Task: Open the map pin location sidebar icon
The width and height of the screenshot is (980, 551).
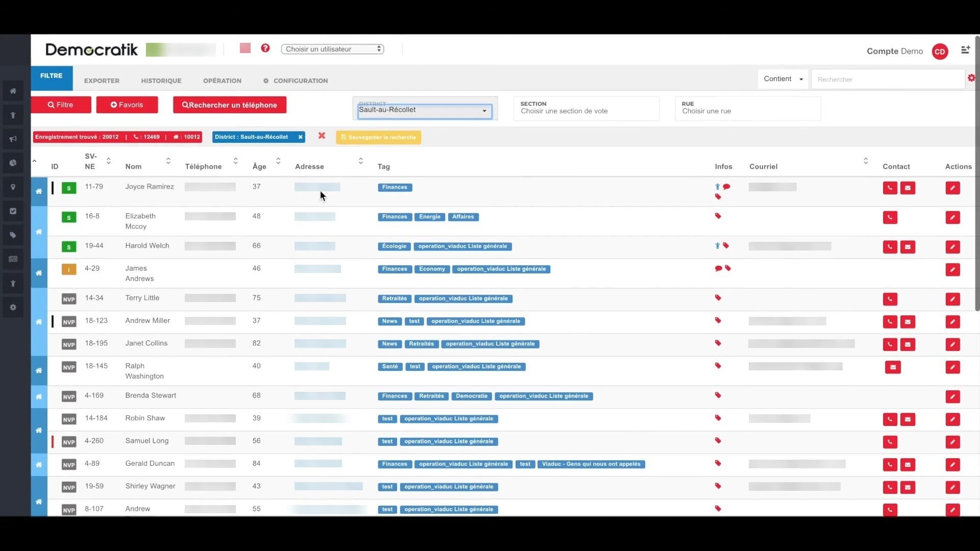Action: 13,187
